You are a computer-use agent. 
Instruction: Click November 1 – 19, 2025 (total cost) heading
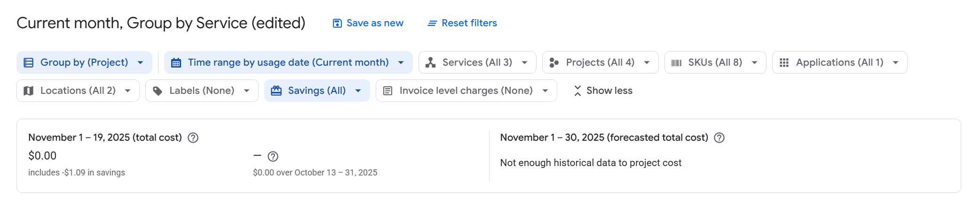105,137
